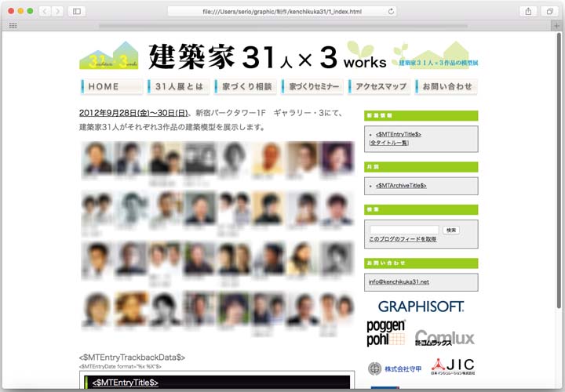Click the GRAPHISOFT sponsor logo
The height and width of the screenshot is (392, 565).
[421, 307]
